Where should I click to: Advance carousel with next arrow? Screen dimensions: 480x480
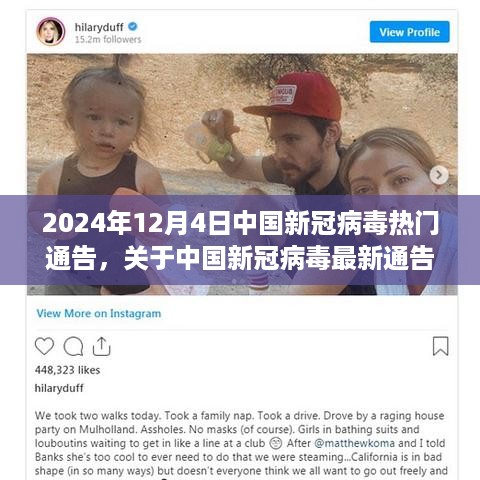(x=439, y=175)
